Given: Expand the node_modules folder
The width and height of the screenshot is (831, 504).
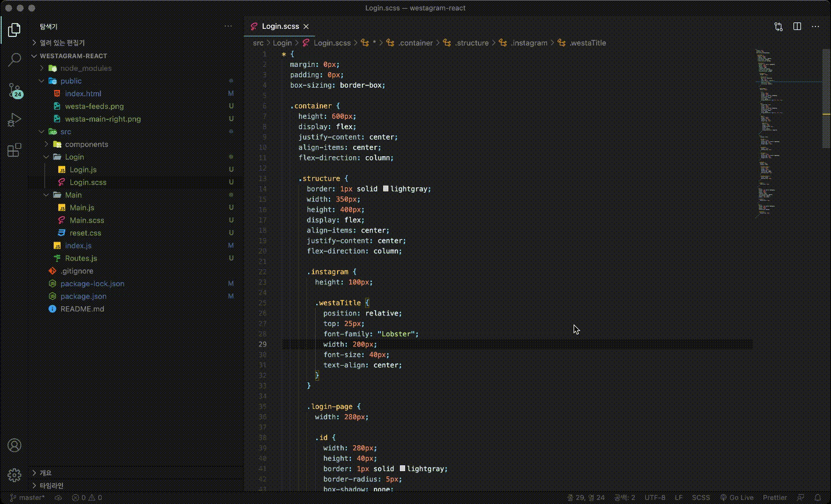Looking at the screenshot, I should coord(136,68).
